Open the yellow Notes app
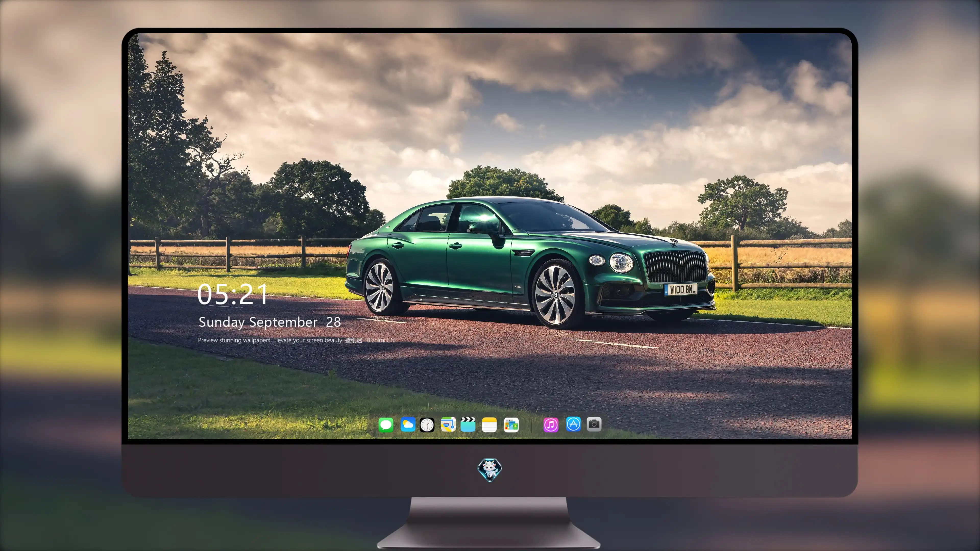Image resolution: width=980 pixels, height=551 pixels. (489, 425)
